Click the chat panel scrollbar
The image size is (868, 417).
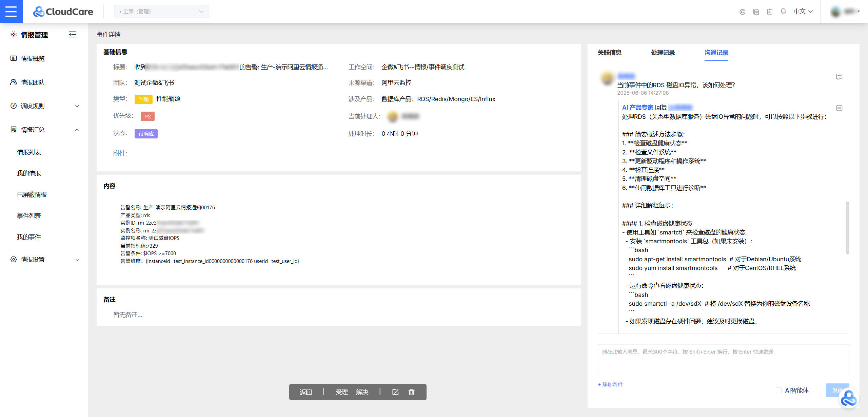point(847,227)
